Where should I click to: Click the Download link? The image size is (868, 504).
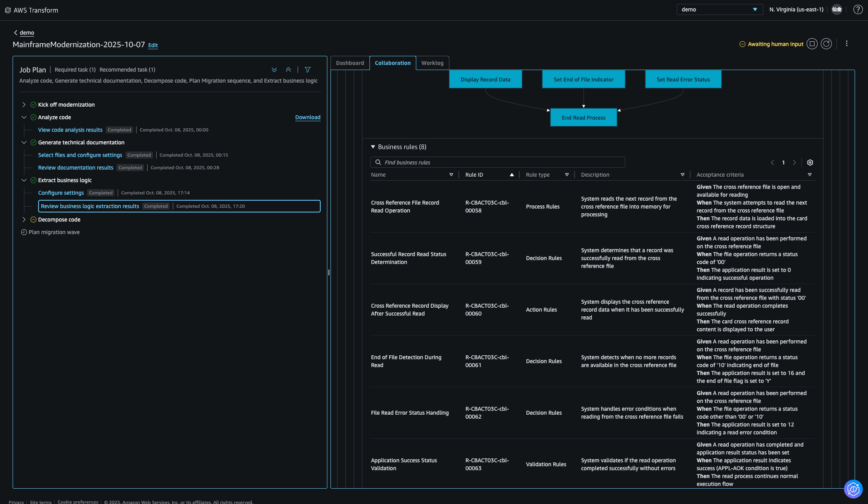(308, 117)
